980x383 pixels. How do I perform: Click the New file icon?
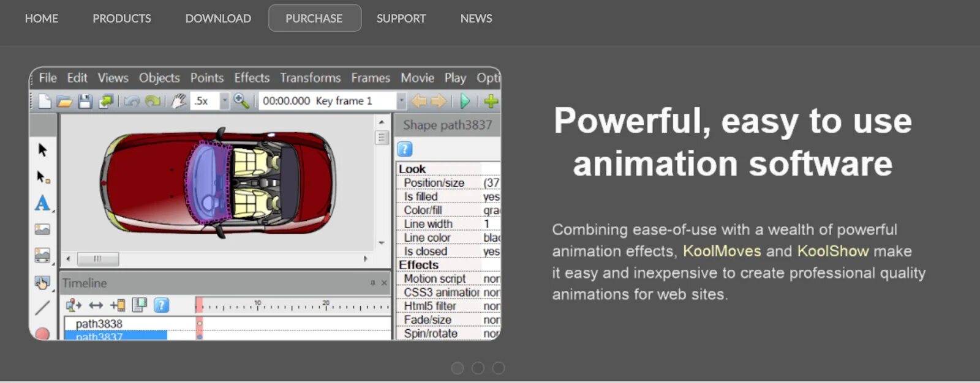[45, 101]
